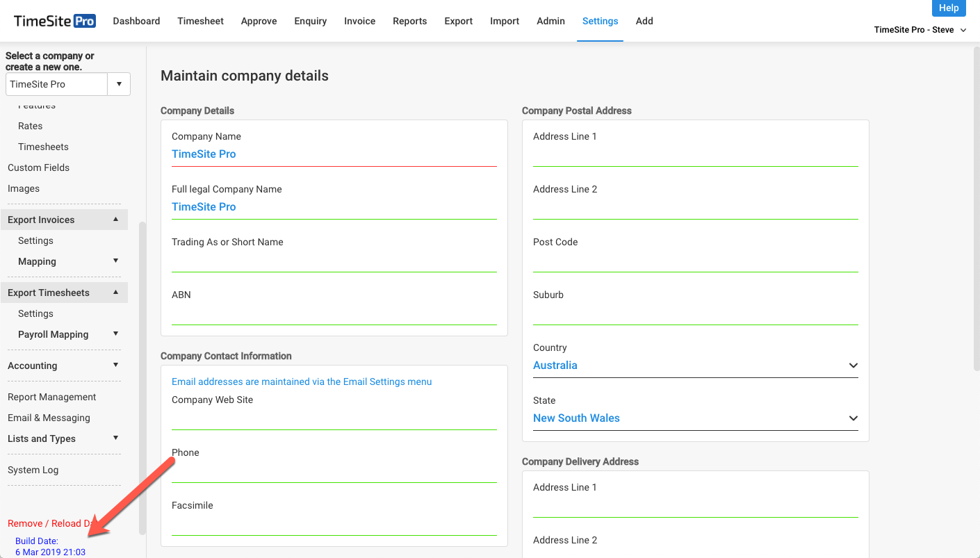Expand the Accounting section

[x=63, y=366]
